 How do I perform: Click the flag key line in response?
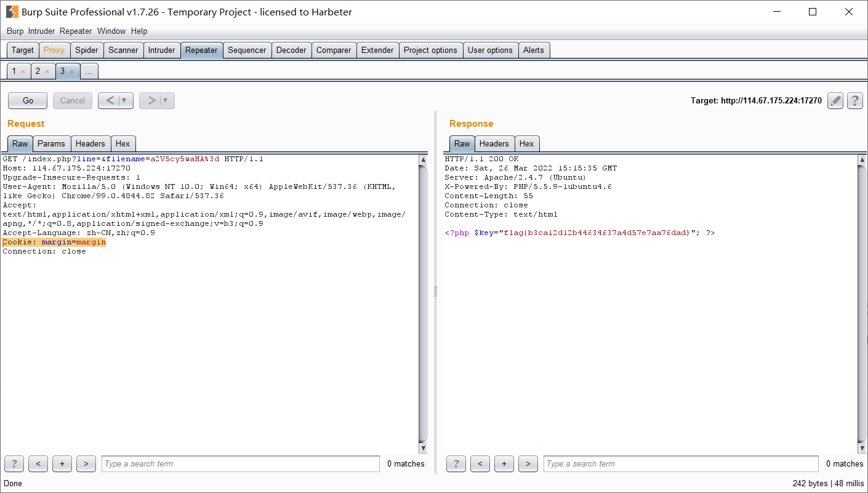tap(580, 233)
